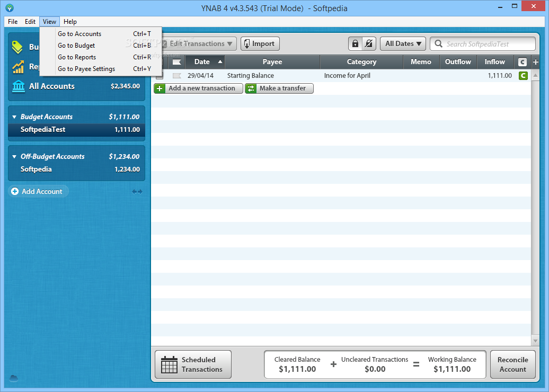Close the open View menu
The image size is (549, 392).
(x=49, y=22)
